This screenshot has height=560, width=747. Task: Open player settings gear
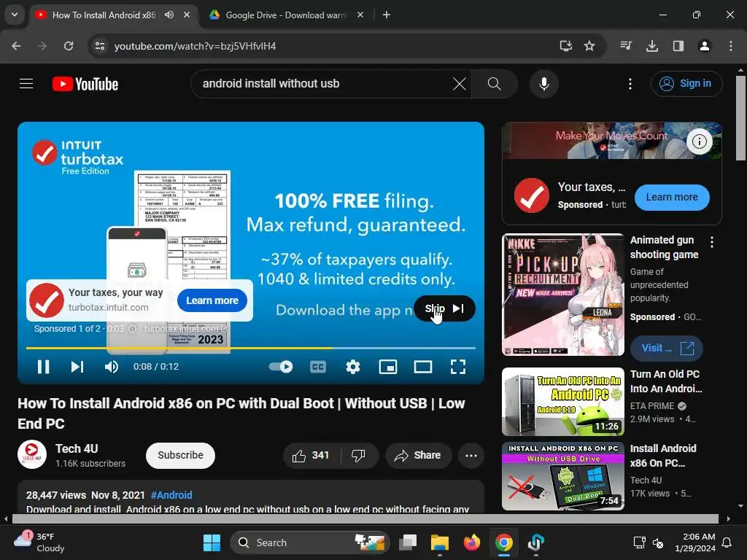click(x=353, y=367)
